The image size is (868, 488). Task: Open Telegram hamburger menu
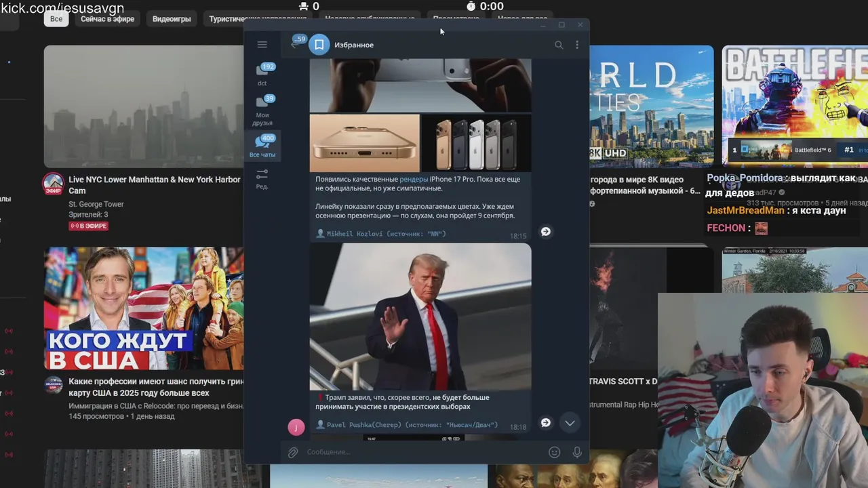coord(262,45)
